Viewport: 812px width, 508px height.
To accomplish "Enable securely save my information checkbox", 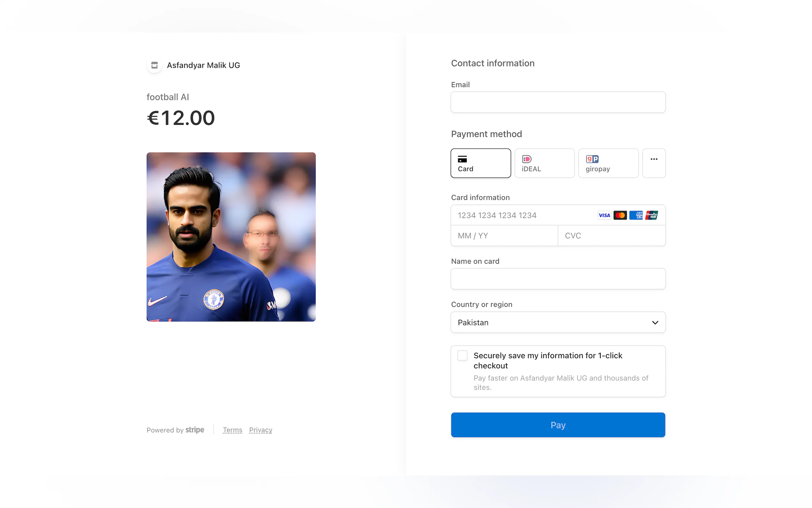I will coord(462,355).
